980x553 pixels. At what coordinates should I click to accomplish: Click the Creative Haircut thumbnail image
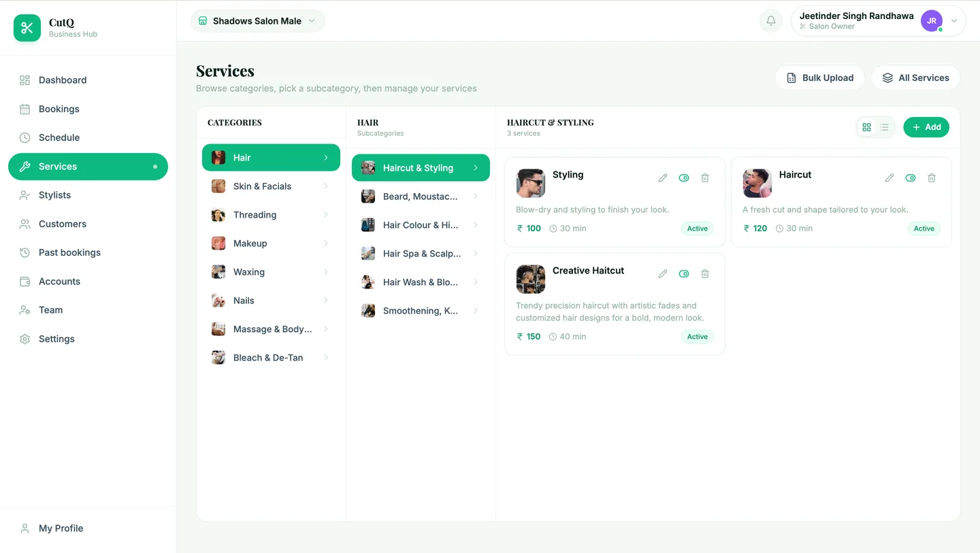coord(531,280)
